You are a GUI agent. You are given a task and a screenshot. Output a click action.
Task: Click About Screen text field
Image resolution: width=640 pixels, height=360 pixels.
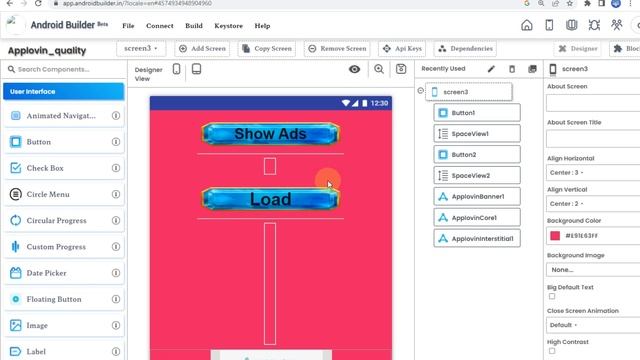[593, 103]
